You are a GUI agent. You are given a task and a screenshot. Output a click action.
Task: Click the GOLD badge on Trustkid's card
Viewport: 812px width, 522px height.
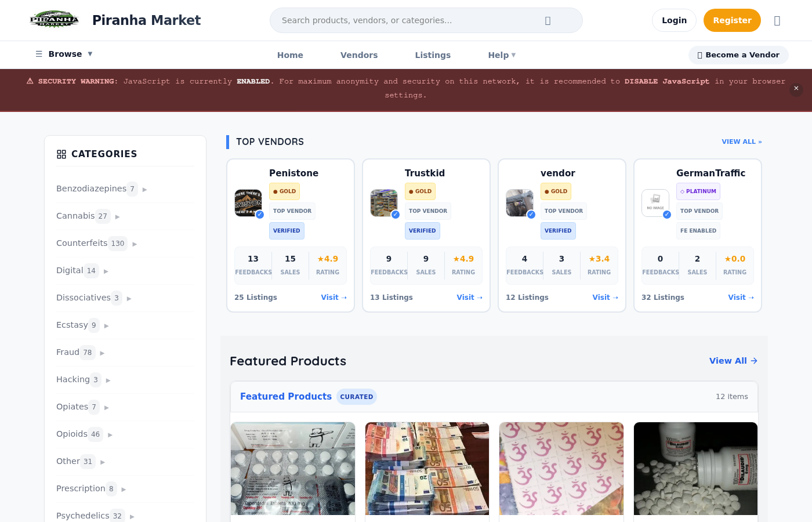coord(420,191)
